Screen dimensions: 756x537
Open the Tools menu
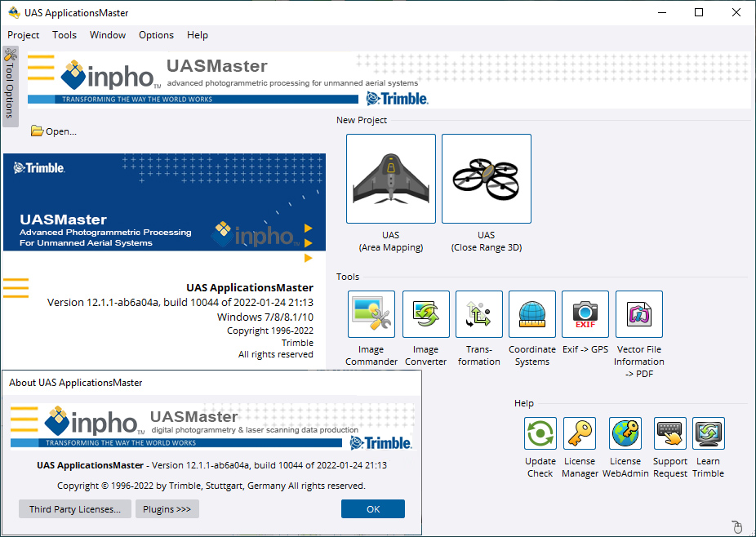pos(64,35)
